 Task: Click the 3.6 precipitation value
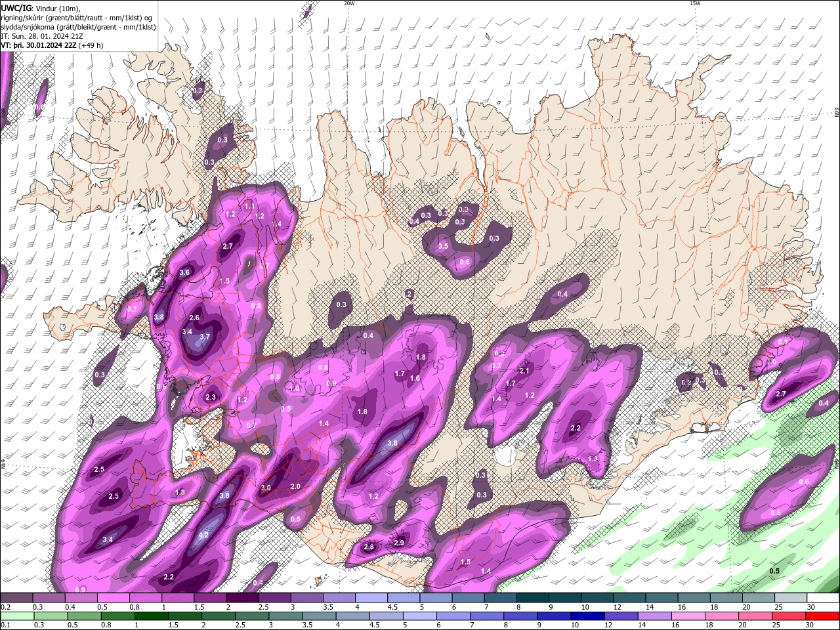(184, 273)
